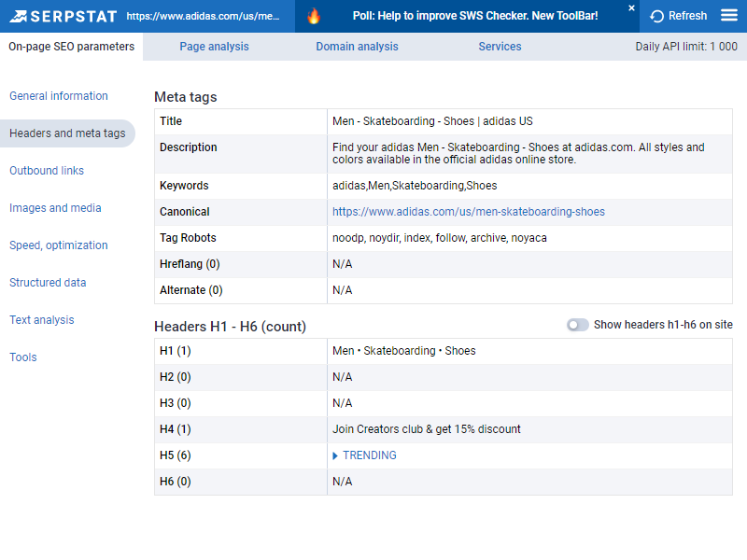Click the Keywords value 'adidas,Men,Skateboarding,Shoes'
Screen dimensions: 747x560
(x=415, y=186)
